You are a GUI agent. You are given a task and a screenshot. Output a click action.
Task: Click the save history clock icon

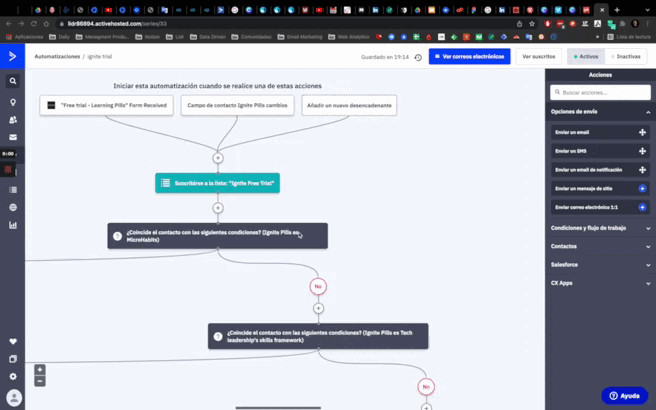point(418,57)
